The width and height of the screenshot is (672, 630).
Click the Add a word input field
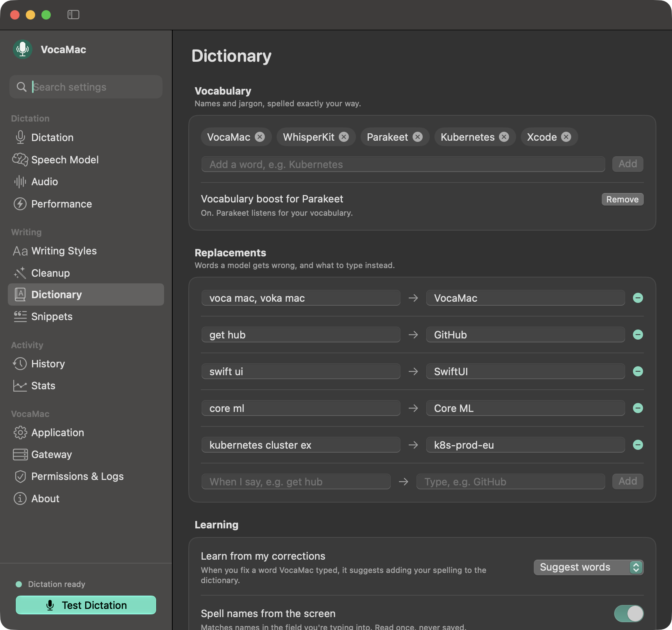tap(403, 164)
